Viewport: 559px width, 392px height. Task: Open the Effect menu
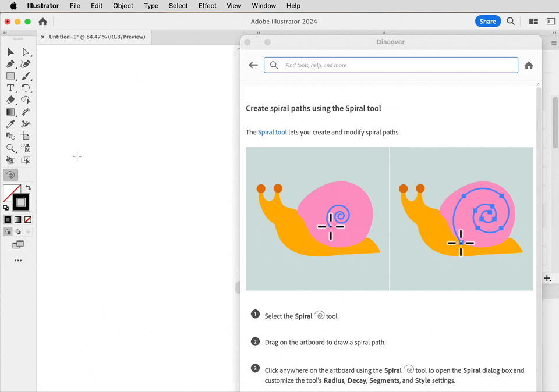click(x=207, y=6)
